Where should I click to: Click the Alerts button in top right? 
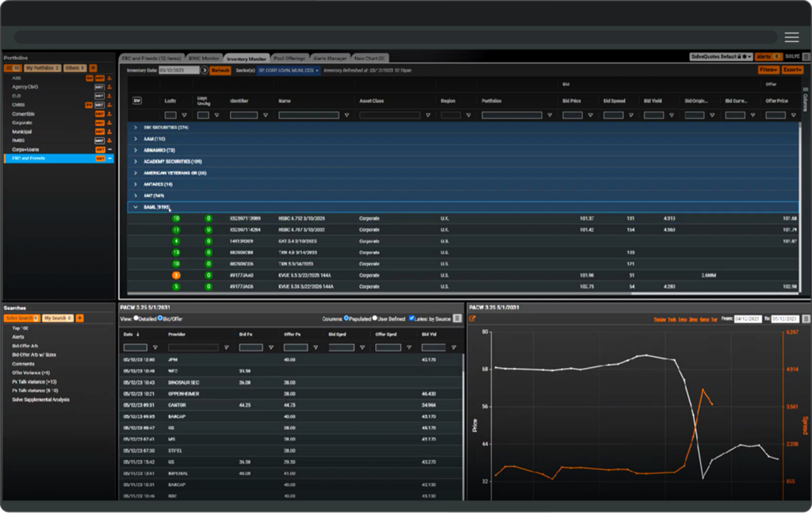(768, 57)
